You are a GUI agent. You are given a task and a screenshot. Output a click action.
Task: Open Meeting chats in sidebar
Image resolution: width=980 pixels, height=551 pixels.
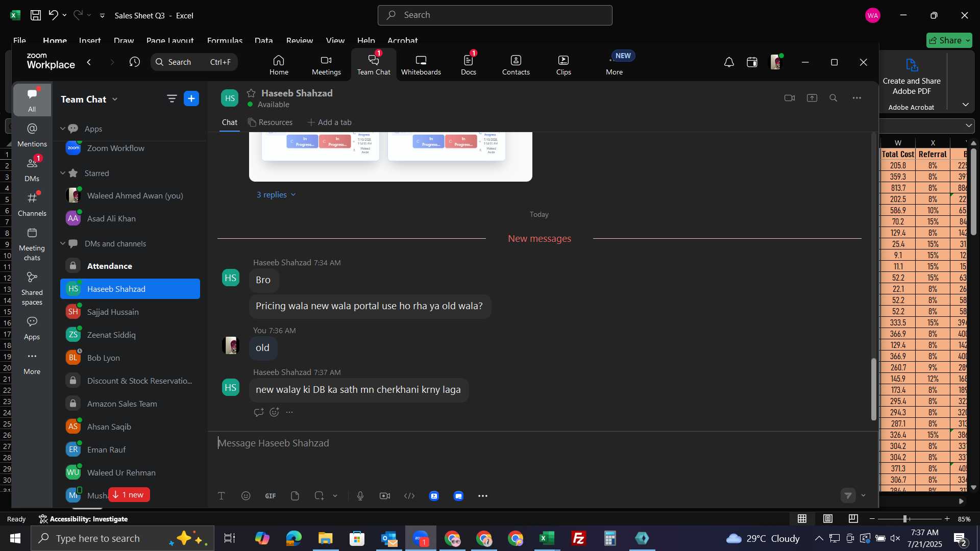32,244
